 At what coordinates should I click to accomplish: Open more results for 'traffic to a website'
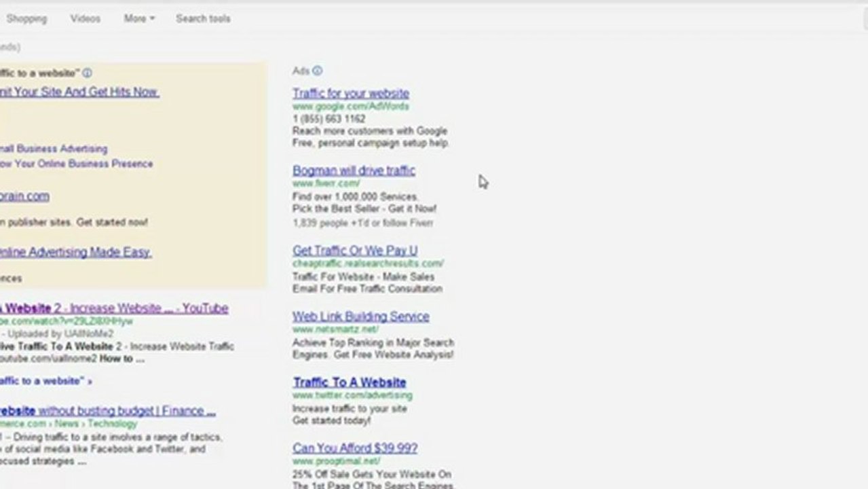[x=46, y=381]
